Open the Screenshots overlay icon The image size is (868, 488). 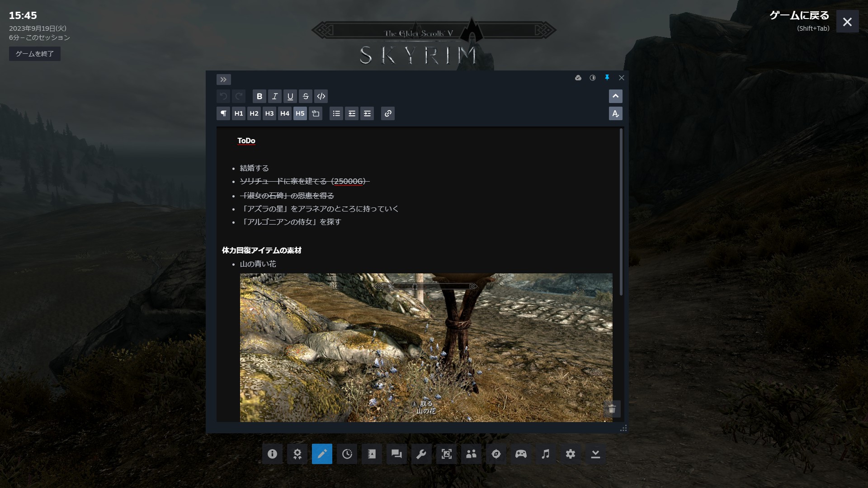click(x=446, y=454)
